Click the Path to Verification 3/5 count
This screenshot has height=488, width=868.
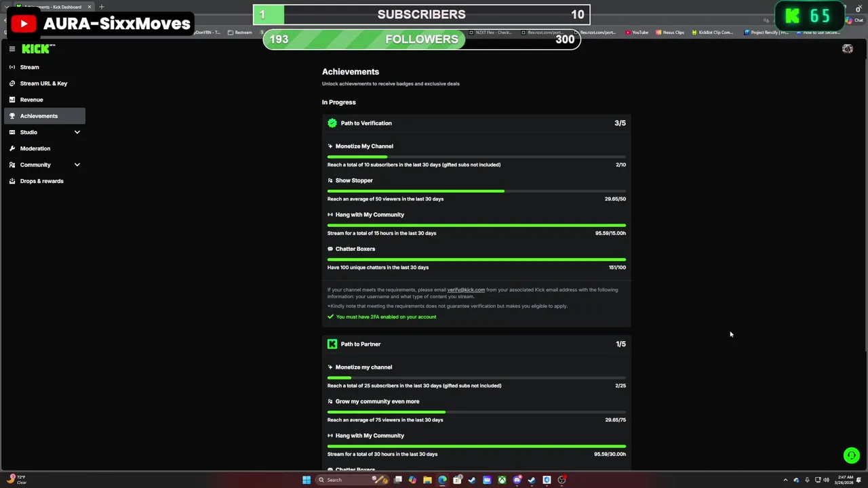tap(620, 123)
